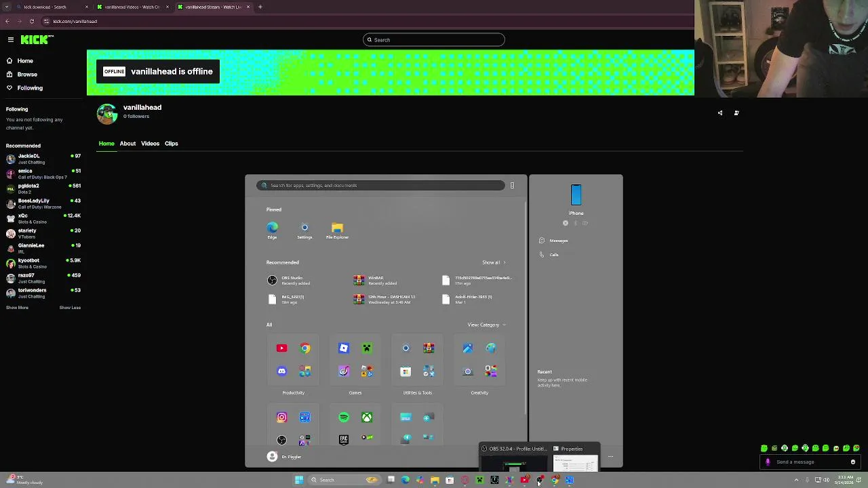Viewport: 868px width, 488px height.
Task: Open Chrome in Productivity group
Action: tap(305, 348)
